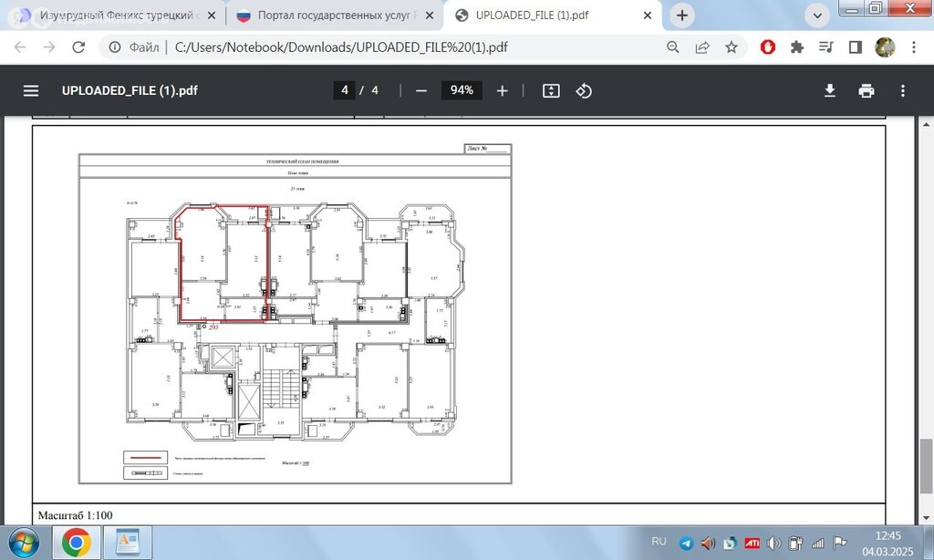Open the browser zoom magnifier icon
Viewport: 934px width, 560px height.
[672, 47]
